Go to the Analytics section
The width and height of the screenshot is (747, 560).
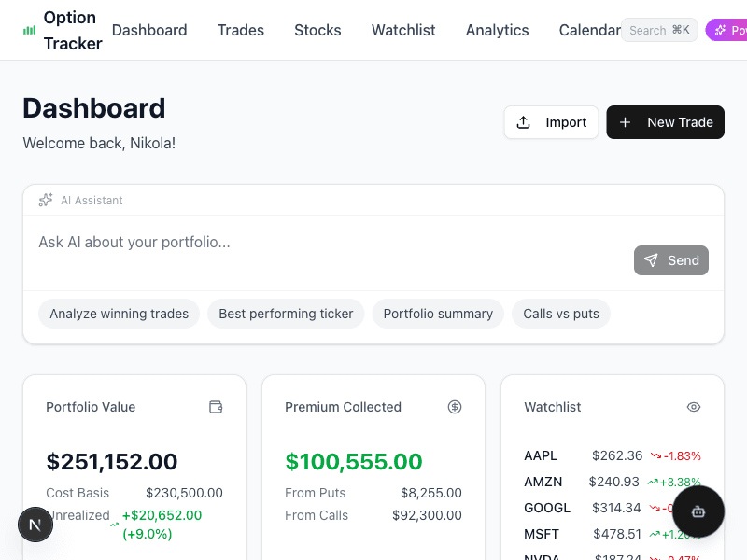click(497, 30)
